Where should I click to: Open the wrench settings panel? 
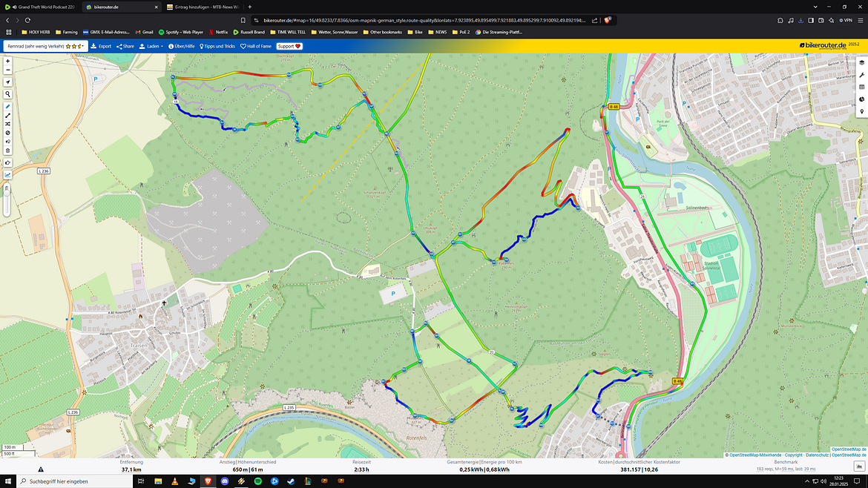tap(861, 75)
